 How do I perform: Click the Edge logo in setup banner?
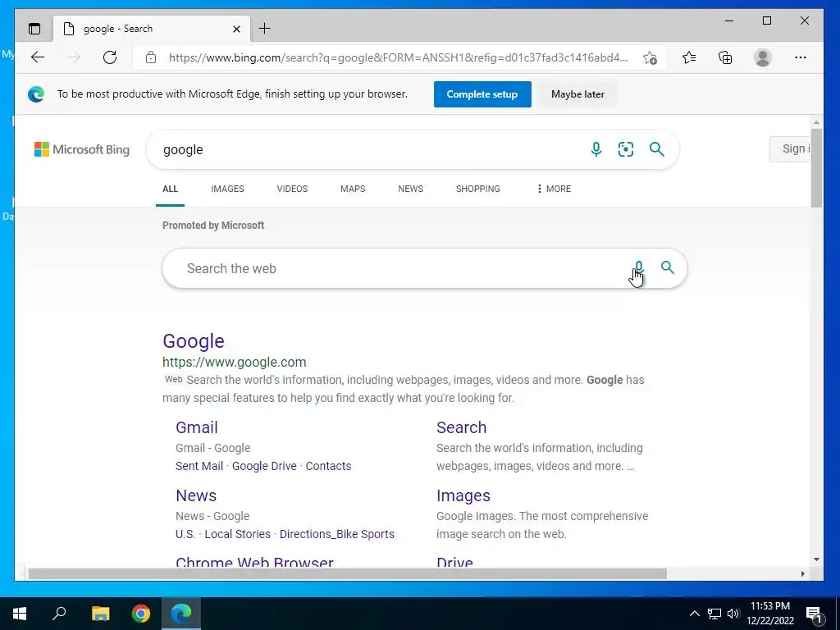[36, 94]
